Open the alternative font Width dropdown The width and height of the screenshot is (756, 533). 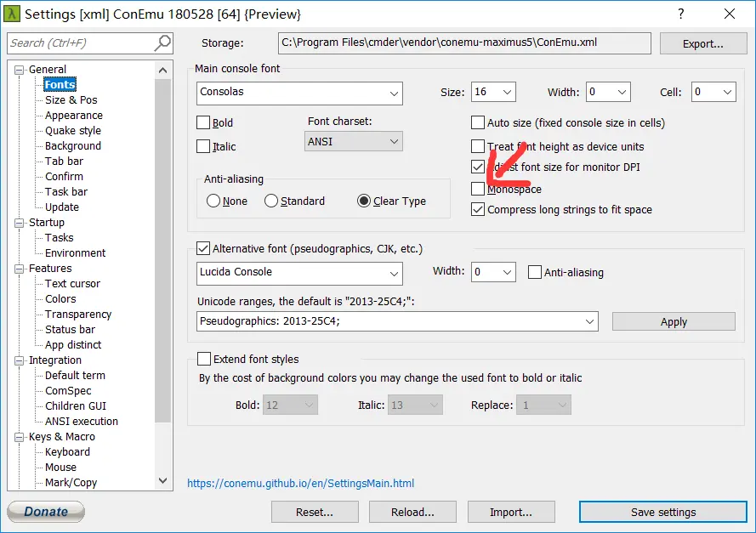(493, 272)
